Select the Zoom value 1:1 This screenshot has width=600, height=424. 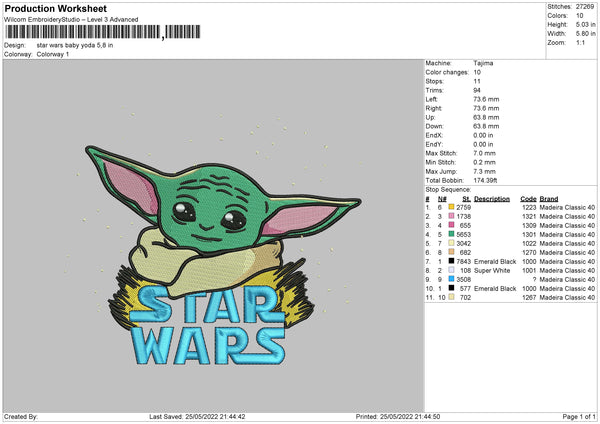point(580,42)
